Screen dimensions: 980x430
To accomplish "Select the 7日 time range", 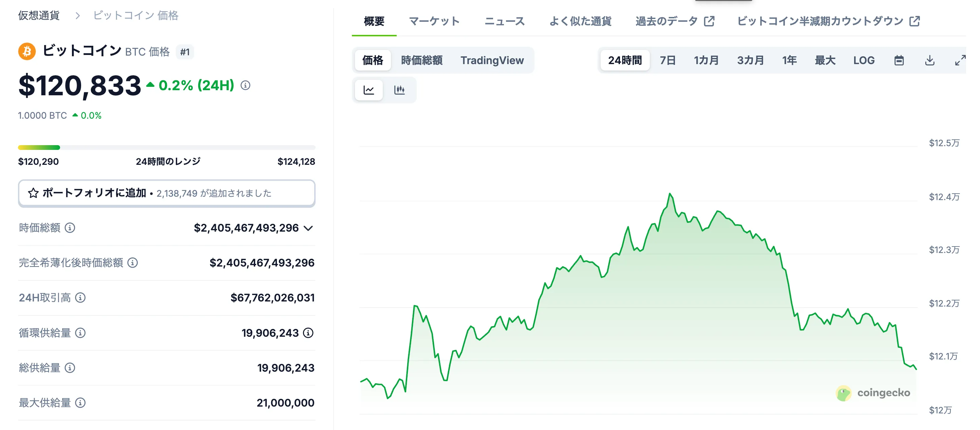I will [x=667, y=60].
